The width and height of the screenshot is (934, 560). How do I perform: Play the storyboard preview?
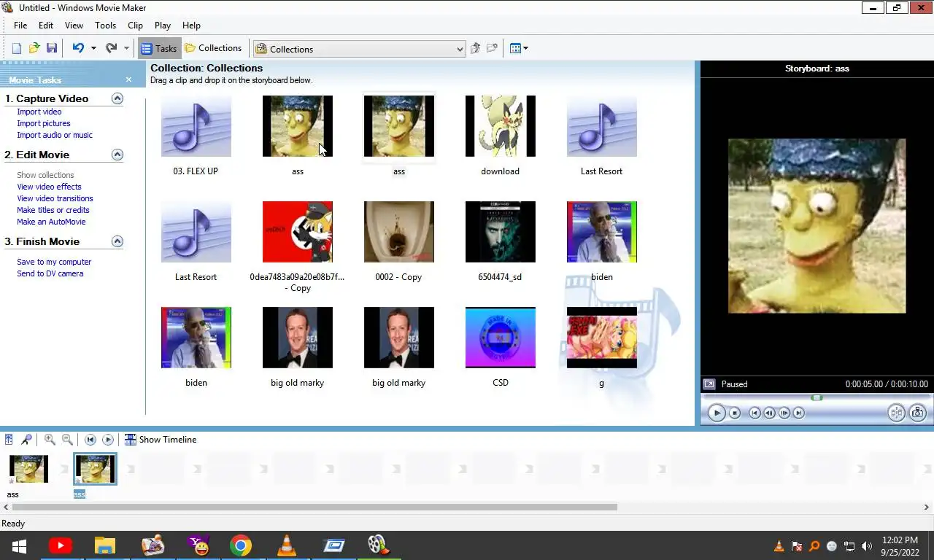click(717, 413)
